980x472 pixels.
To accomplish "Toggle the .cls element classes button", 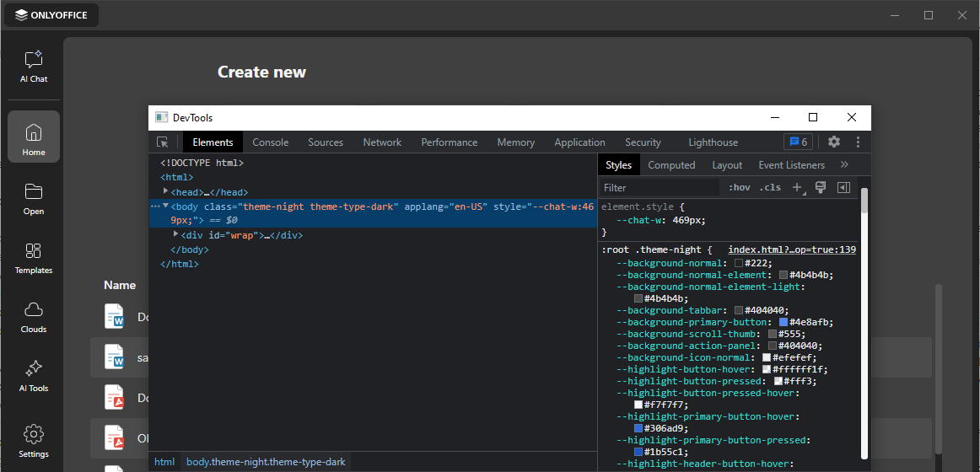I will (770, 187).
